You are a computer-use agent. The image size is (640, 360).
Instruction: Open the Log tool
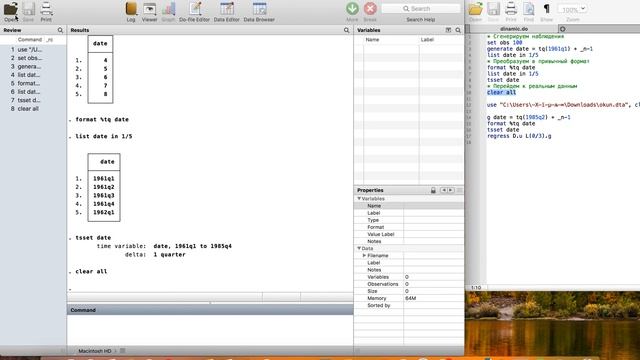coord(131,11)
